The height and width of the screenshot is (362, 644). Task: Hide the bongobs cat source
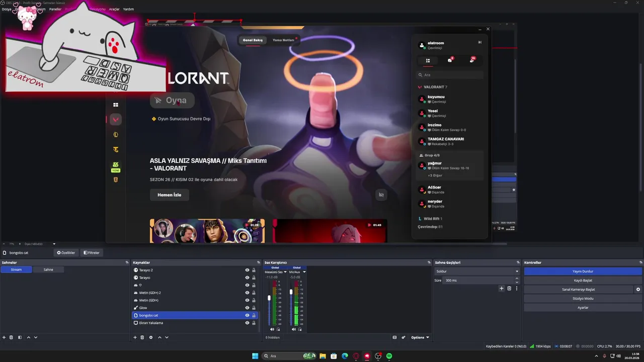pyautogui.click(x=247, y=315)
